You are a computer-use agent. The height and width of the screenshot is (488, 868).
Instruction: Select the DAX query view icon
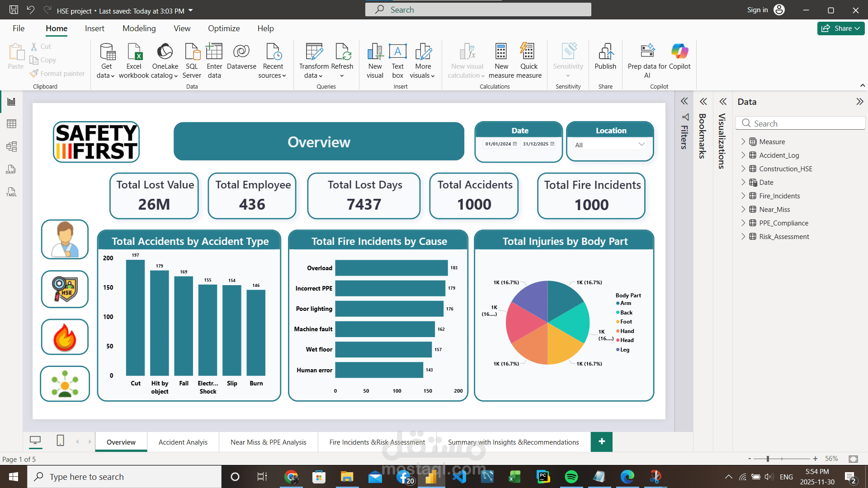pos(11,169)
